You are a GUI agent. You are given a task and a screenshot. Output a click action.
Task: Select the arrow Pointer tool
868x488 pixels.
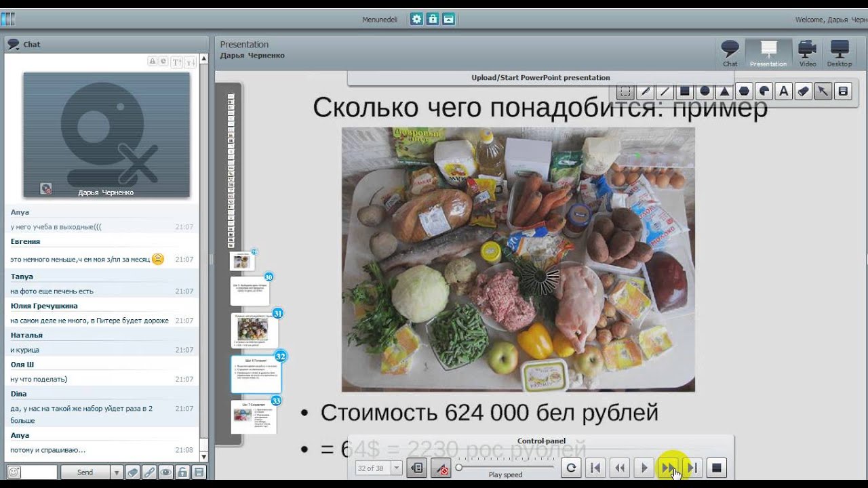(823, 91)
